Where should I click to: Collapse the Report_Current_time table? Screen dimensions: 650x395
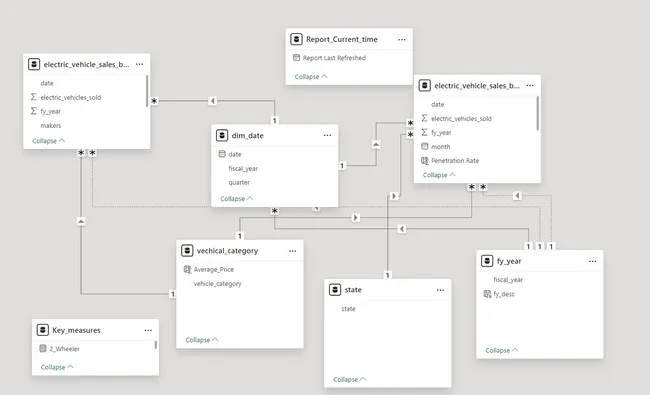coord(311,77)
